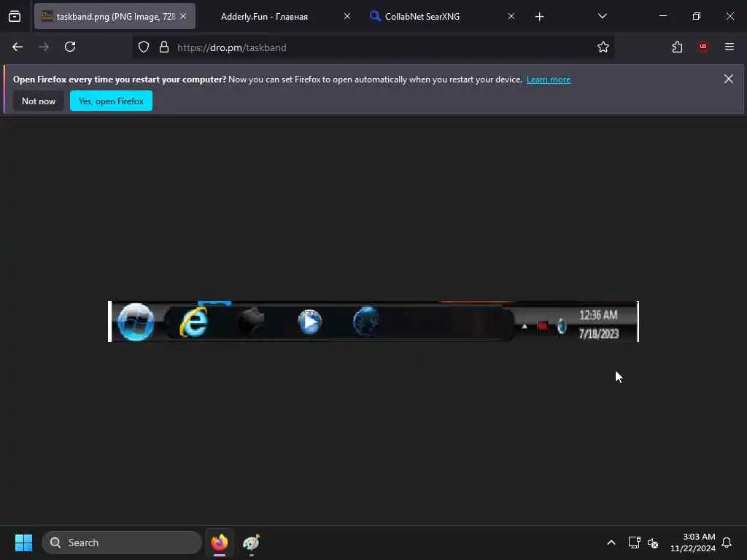Open the muted volume tray icon
The width and height of the screenshot is (747, 560).
(653, 542)
